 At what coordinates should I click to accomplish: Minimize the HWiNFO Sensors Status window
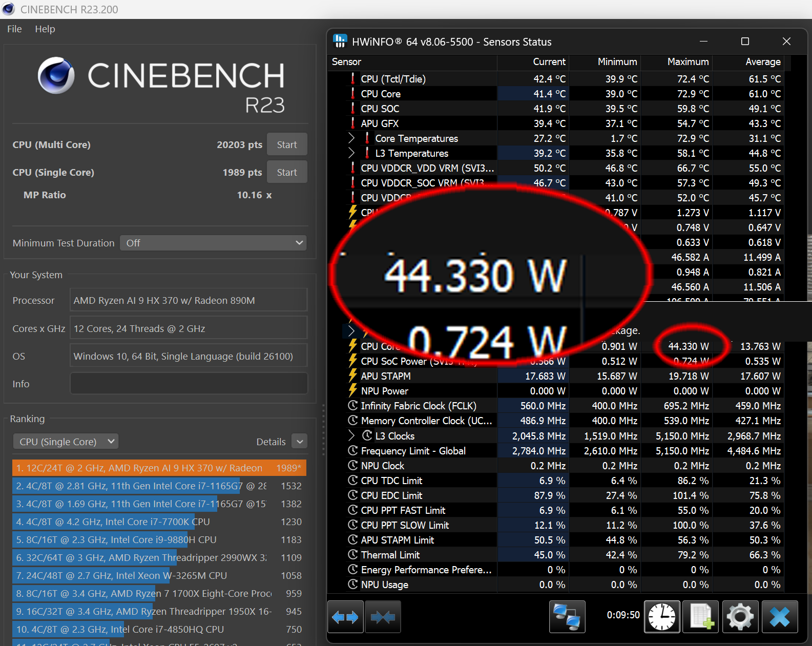(x=703, y=41)
